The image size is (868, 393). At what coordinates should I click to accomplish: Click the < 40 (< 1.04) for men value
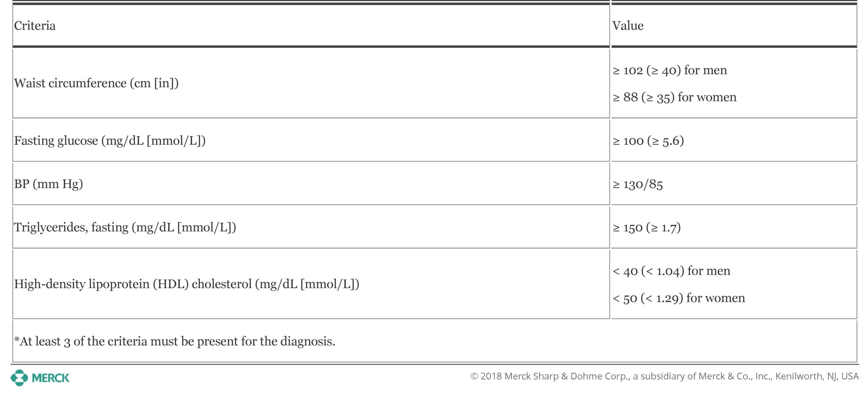click(672, 271)
